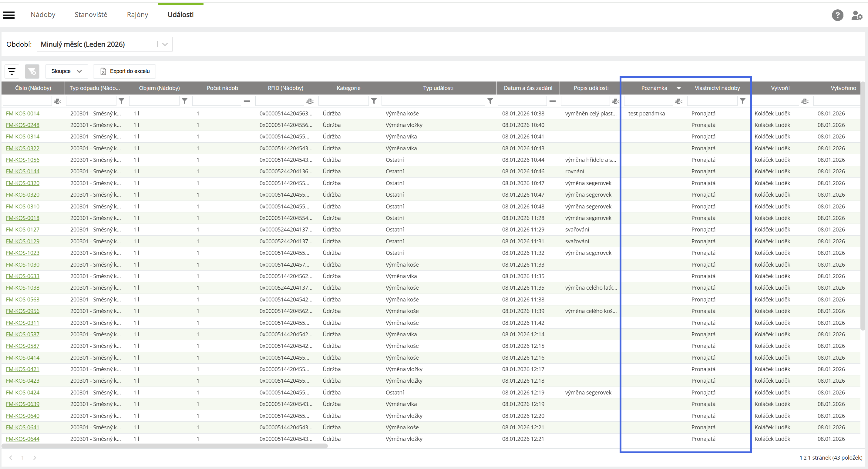
Task: Click equals operator icon in Počet nádob filter
Action: pyautogui.click(x=247, y=101)
